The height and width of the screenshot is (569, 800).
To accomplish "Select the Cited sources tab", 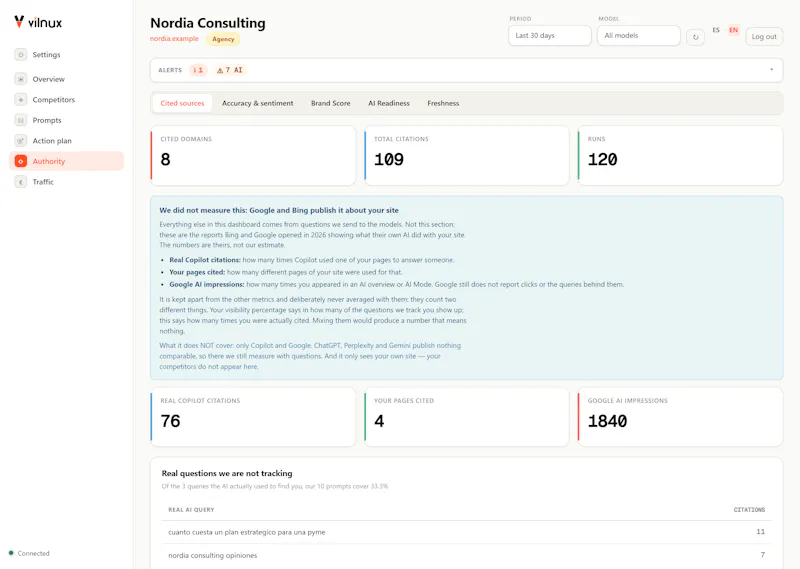I will click(x=182, y=103).
